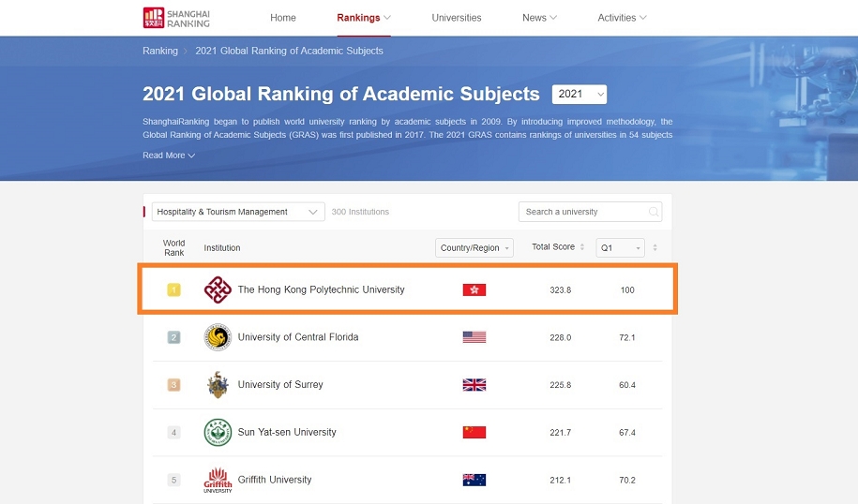Viewport: 858px width, 504px height.
Task: Click total score 323.8
Action: click(561, 290)
